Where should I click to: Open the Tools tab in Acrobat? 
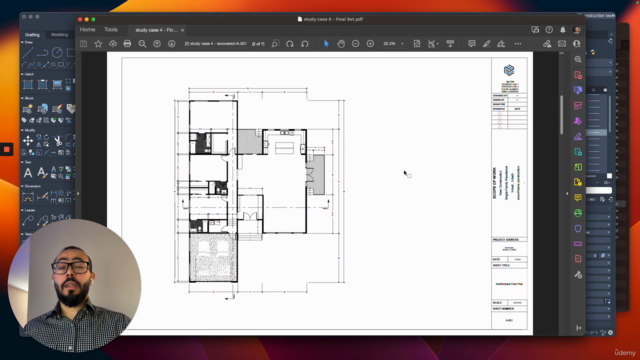111,30
